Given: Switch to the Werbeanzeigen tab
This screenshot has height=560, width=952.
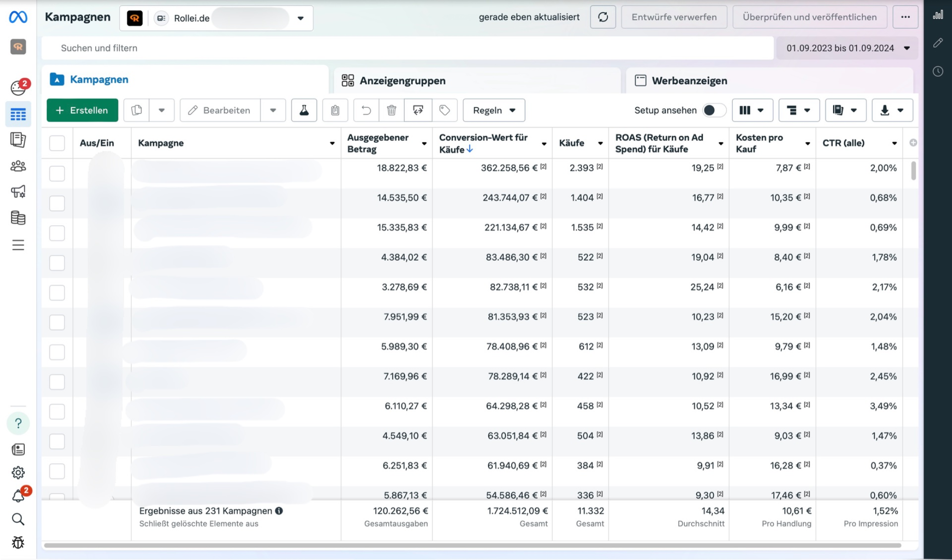Looking at the screenshot, I should 769,81.
